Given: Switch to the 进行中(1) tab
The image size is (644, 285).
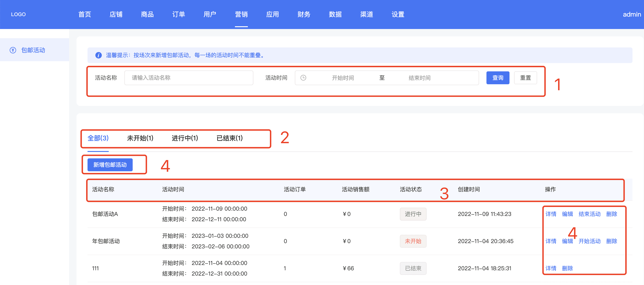Looking at the screenshot, I should pos(185,138).
